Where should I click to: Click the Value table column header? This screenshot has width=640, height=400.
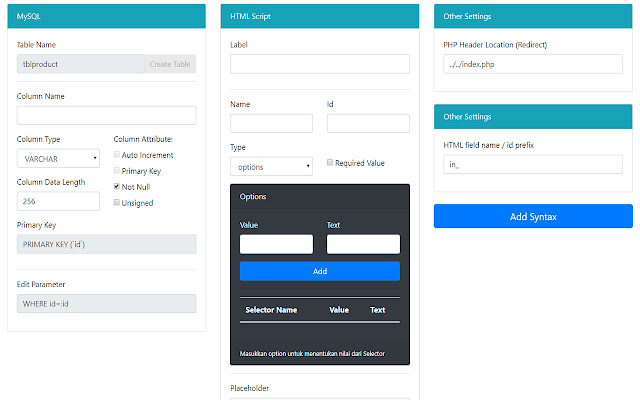click(x=339, y=310)
